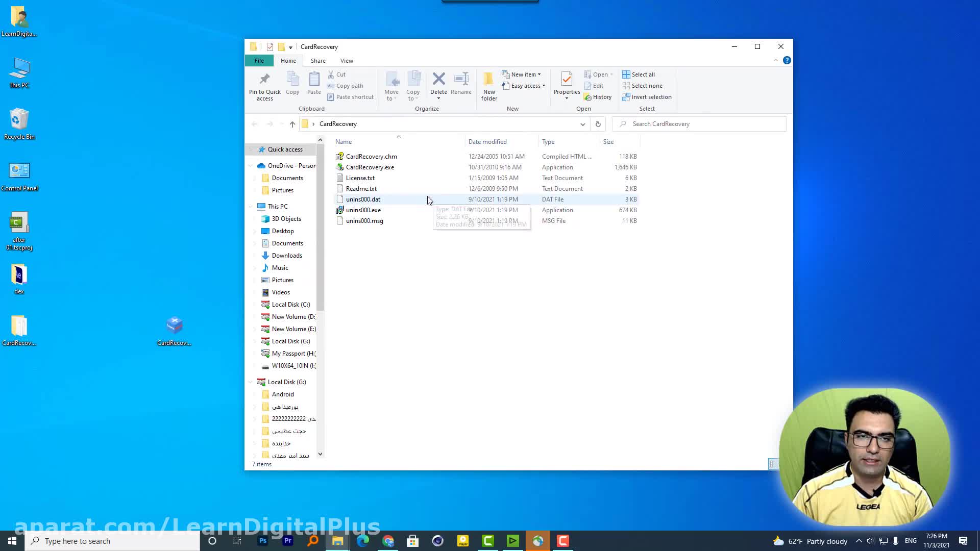Open the Share ribbon tab

coord(318,61)
